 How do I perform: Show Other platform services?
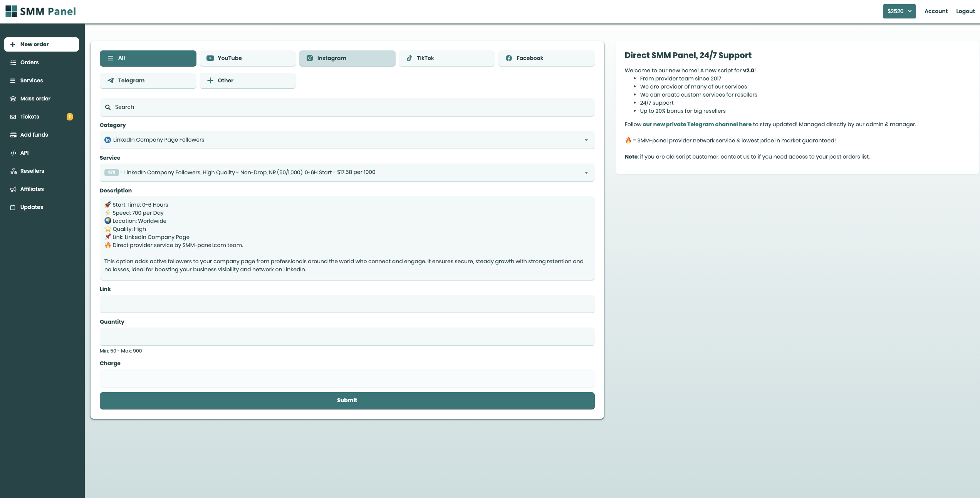click(248, 80)
